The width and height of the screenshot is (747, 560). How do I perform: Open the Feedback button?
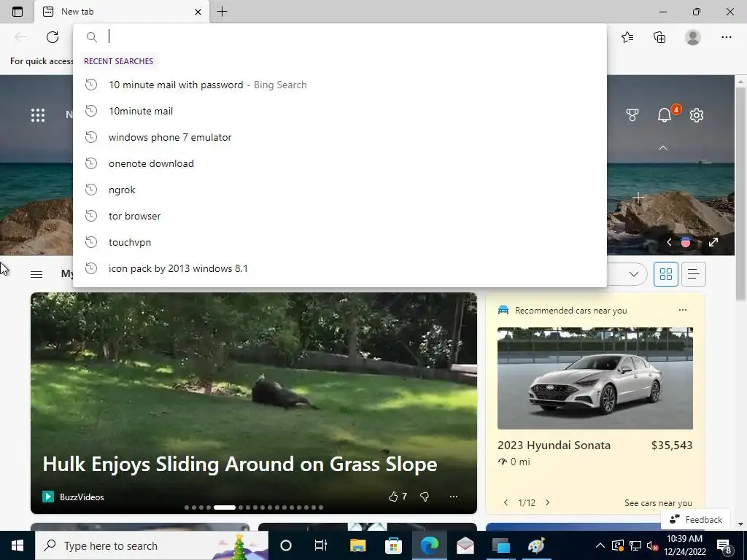tap(695, 519)
